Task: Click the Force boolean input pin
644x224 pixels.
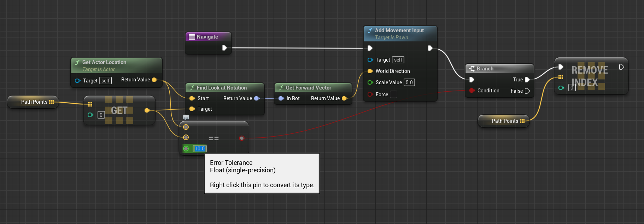Action: point(370,94)
